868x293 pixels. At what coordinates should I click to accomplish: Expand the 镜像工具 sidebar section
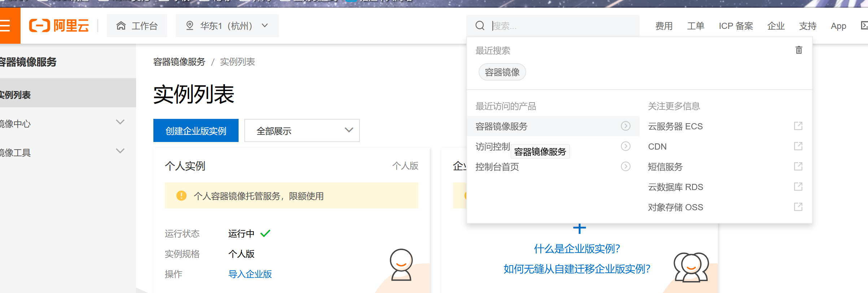coord(120,151)
